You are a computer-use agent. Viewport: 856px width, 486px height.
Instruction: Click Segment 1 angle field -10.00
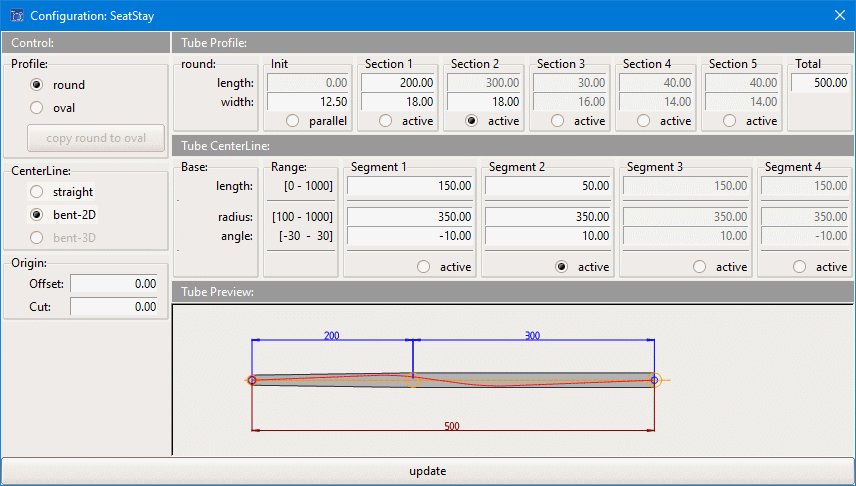click(411, 236)
